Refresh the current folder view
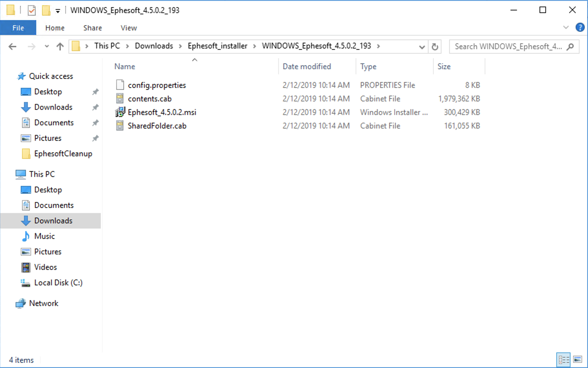588x368 pixels. 435,47
